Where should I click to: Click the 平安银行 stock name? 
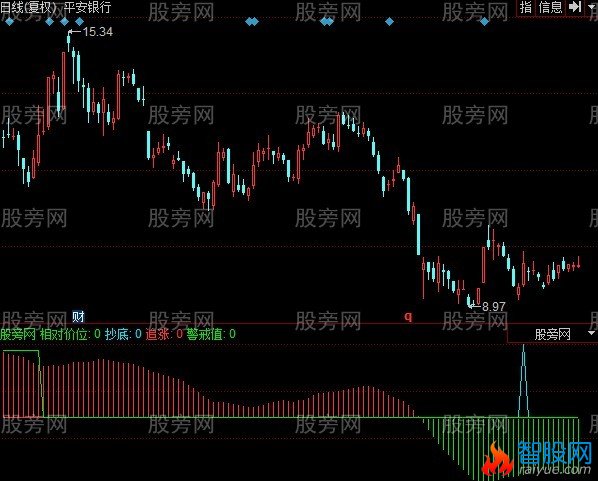click(x=87, y=7)
